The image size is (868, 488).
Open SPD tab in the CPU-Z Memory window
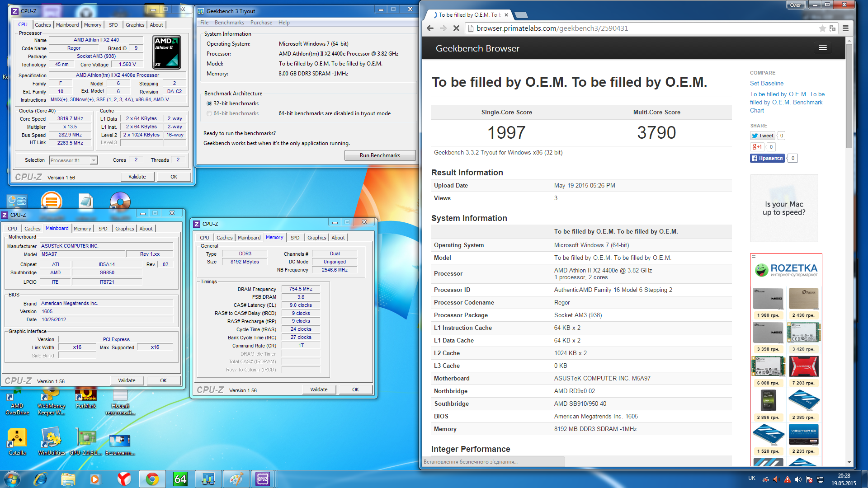pyautogui.click(x=295, y=238)
